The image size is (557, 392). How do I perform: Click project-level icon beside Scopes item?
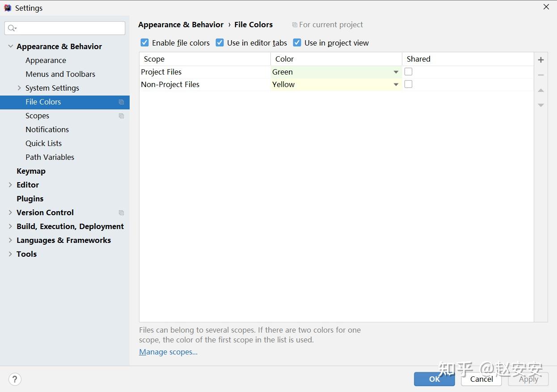click(121, 116)
